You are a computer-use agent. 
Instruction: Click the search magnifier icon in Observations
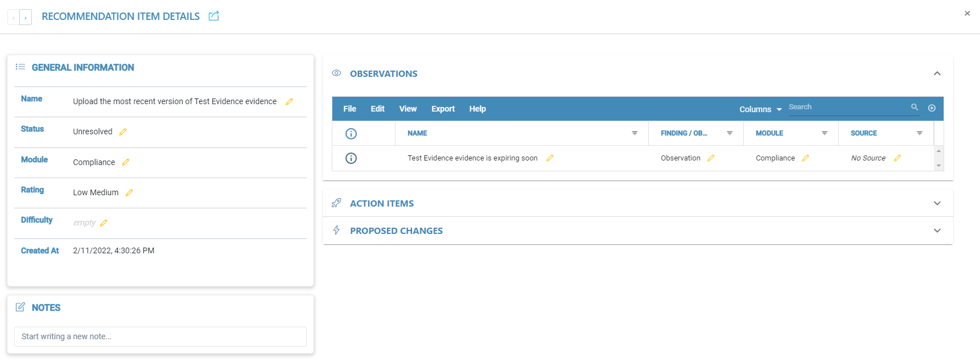[x=915, y=107]
